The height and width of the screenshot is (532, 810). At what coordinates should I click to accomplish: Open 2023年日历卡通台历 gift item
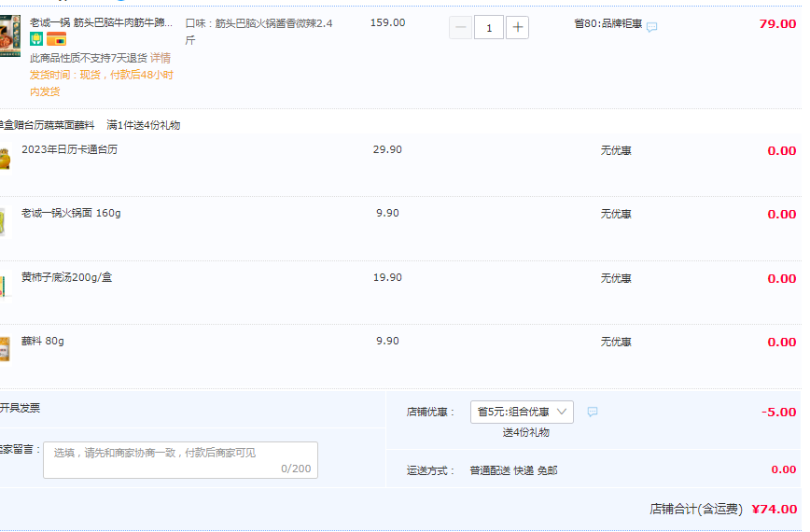coord(70,149)
